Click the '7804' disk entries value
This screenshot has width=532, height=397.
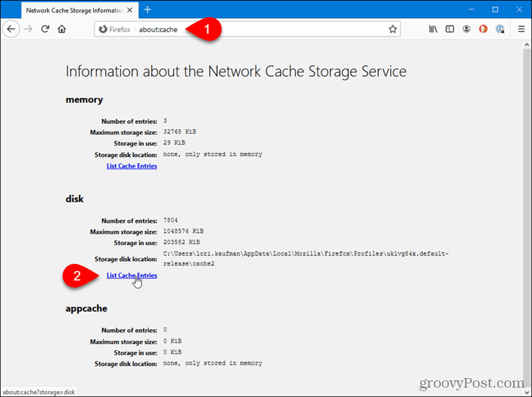170,221
